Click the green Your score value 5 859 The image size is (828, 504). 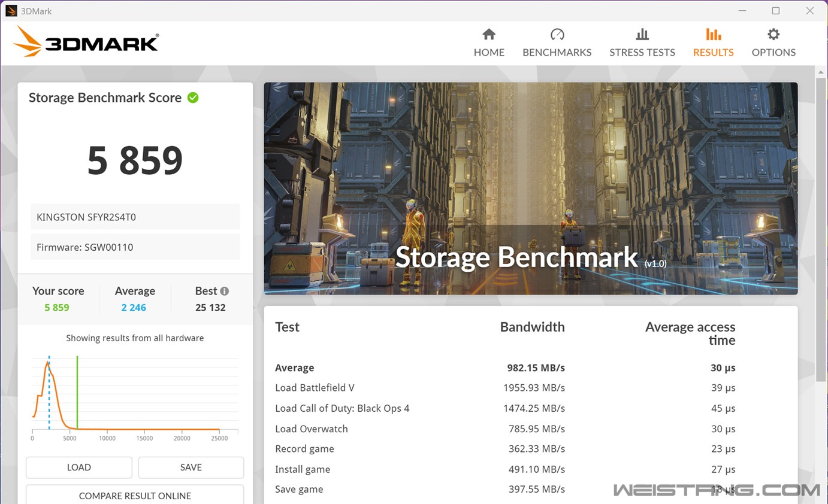pos(57,308)
